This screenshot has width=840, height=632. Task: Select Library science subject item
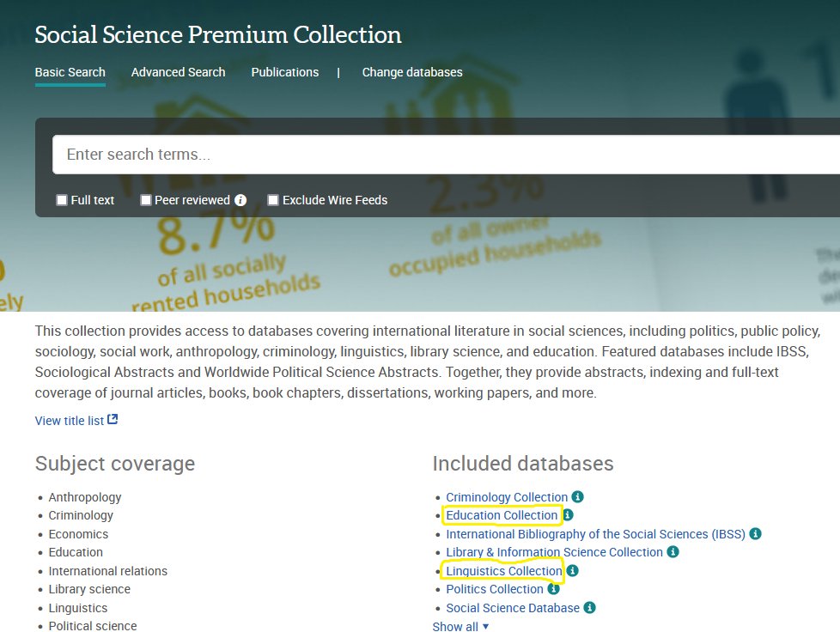pyautogui.click(x=89, y=589)
